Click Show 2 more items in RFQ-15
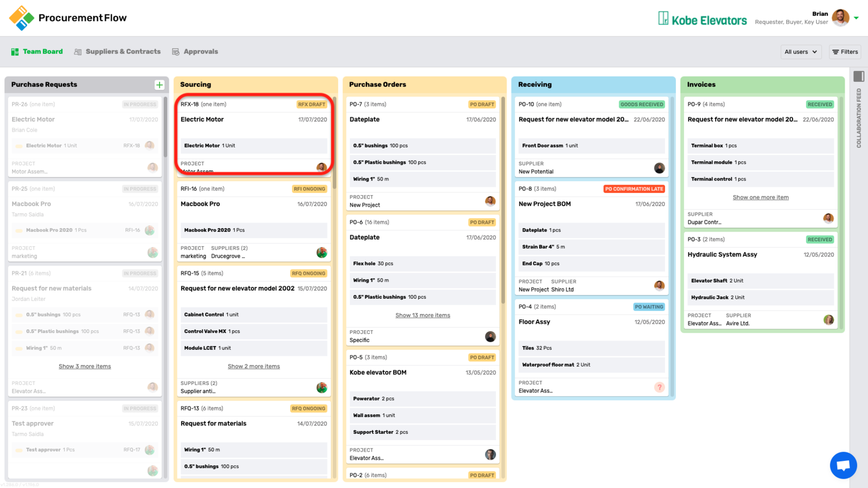 point(253,367)
